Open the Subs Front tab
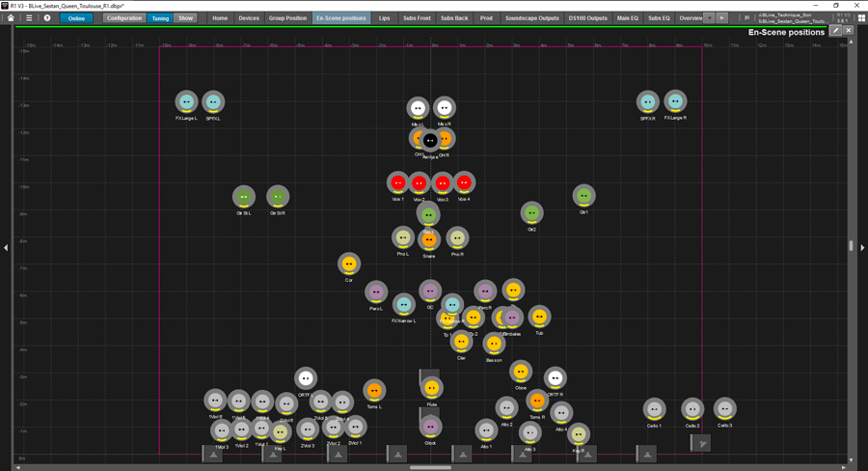 417,18
